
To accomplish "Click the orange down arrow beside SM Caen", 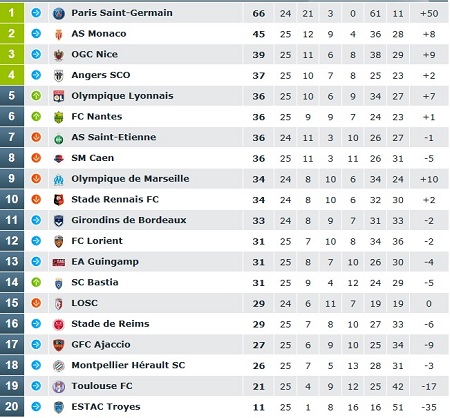I will click(36, 158).
